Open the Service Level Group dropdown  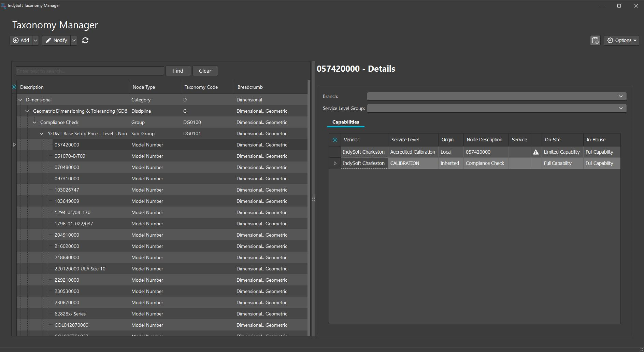coord(620,108)
